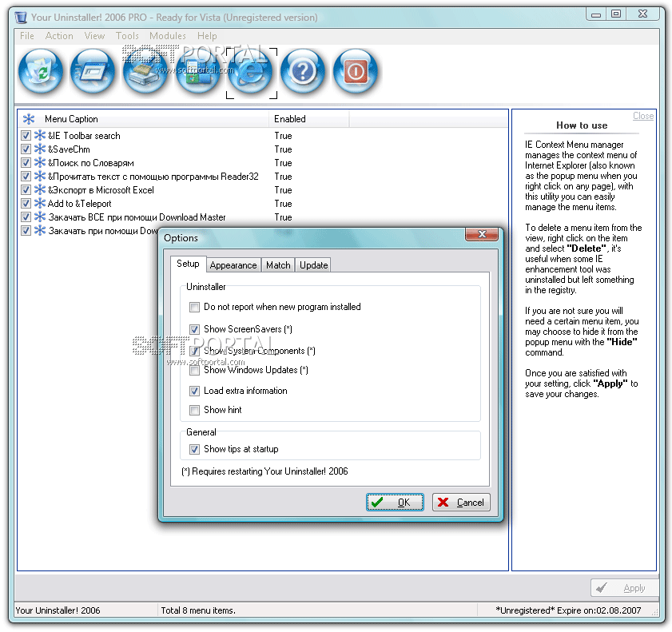The width and height of the screenshot is (672, 632).
Task: Confirm options with the OK button
Action: pos(395,503)
